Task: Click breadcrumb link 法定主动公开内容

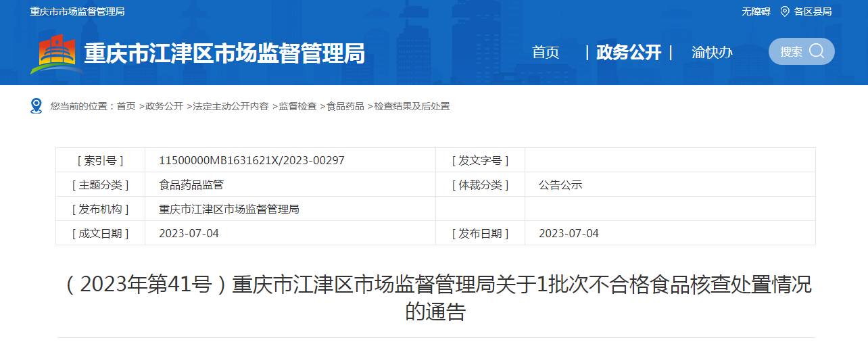Action: pyautogui.click(x=231, y=106)
